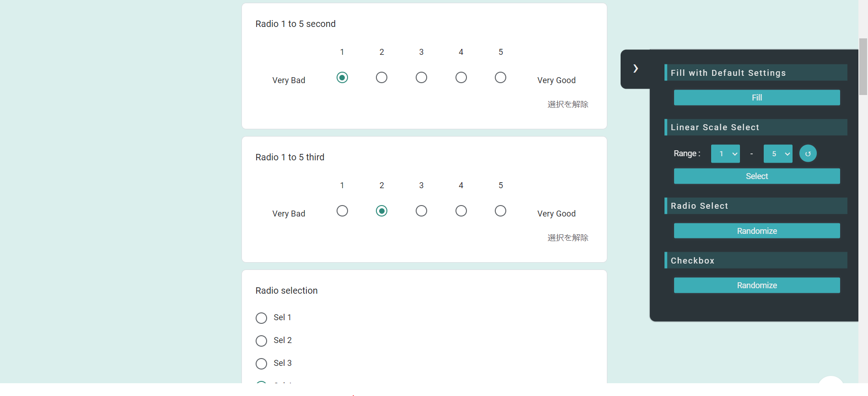Open the range minimum dropdown showing 1
The image size is (868, 396).
725,154
